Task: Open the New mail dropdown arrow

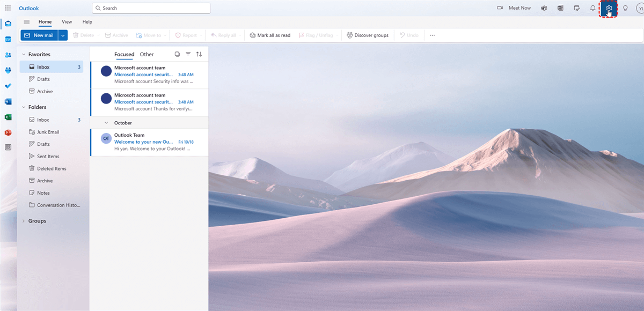Action: pyautogui.click(x=63, y=35)
